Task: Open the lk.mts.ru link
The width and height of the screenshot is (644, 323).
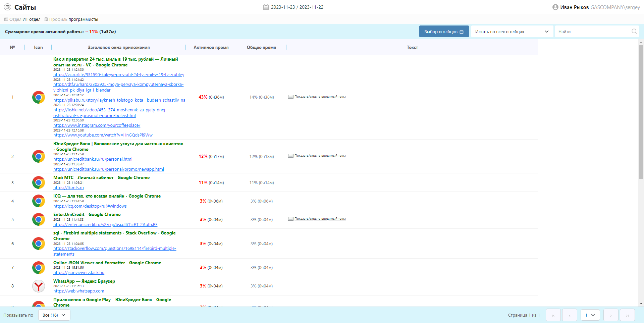Action: (68, 188)
